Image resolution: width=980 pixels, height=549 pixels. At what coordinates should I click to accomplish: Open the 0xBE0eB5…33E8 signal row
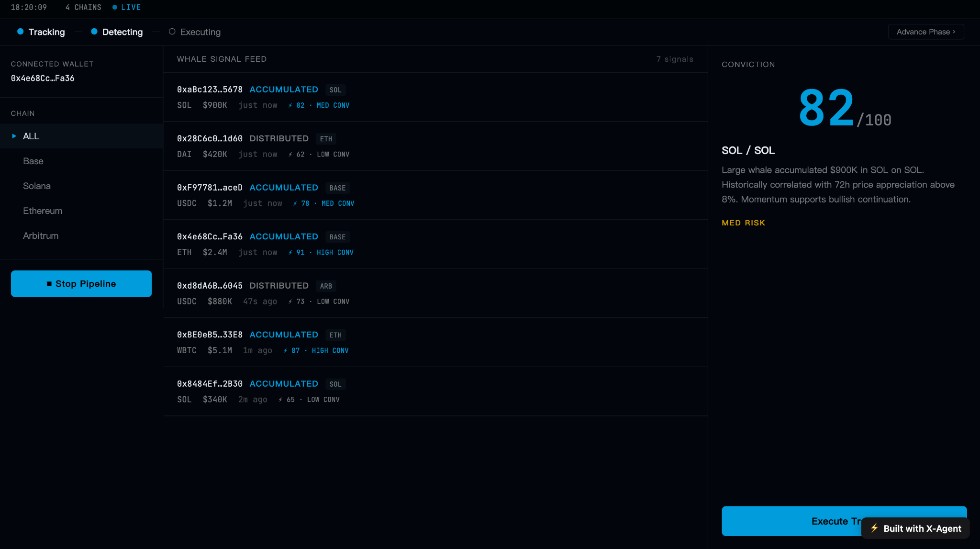point(435,342)
